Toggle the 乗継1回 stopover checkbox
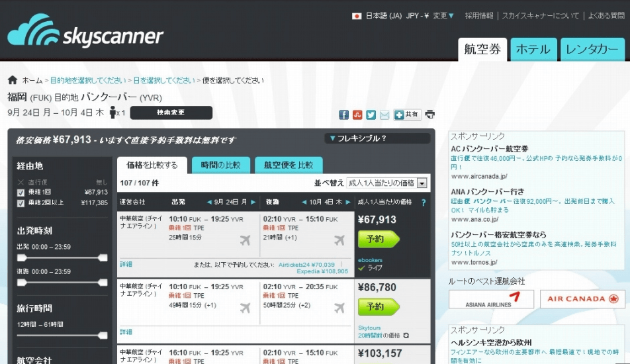630x364 pixels. point(21,193)
